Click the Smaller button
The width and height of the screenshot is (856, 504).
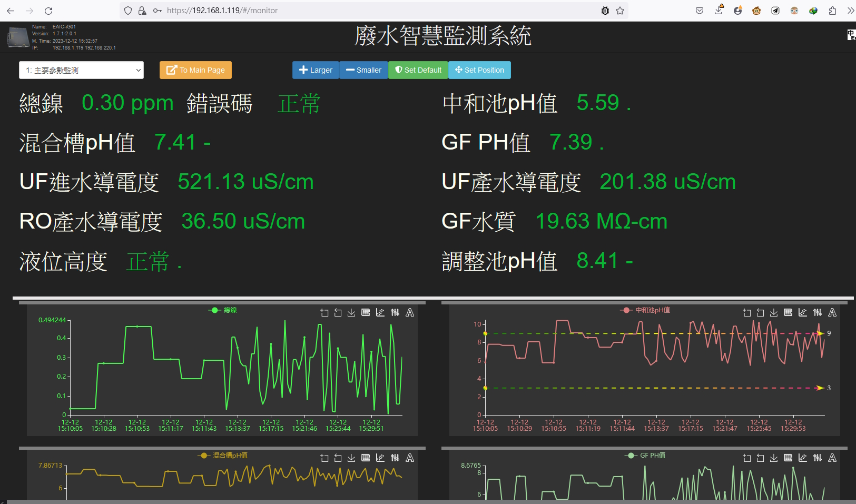pos(363,70)
